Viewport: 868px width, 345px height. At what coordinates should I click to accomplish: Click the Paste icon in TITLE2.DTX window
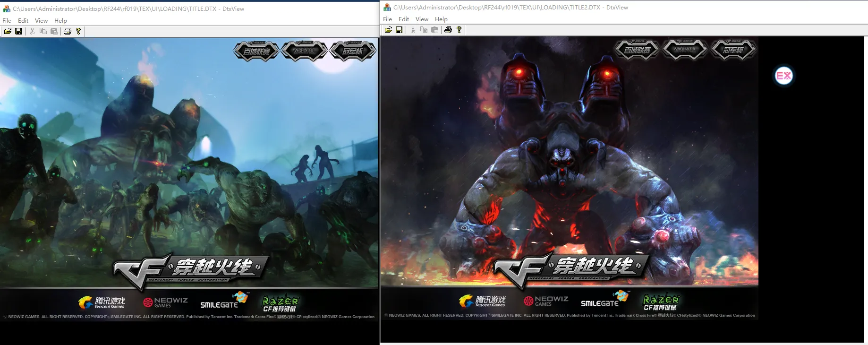pyautogui.click(x=435, y=30)
